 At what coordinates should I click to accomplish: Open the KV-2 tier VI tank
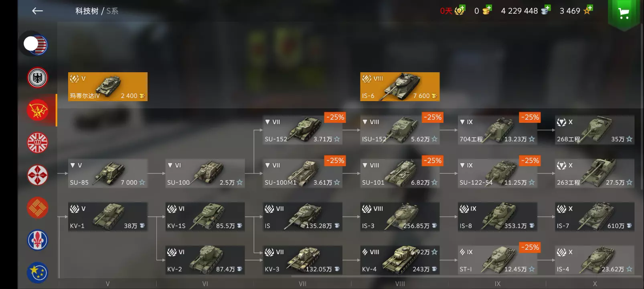[205, 260]
